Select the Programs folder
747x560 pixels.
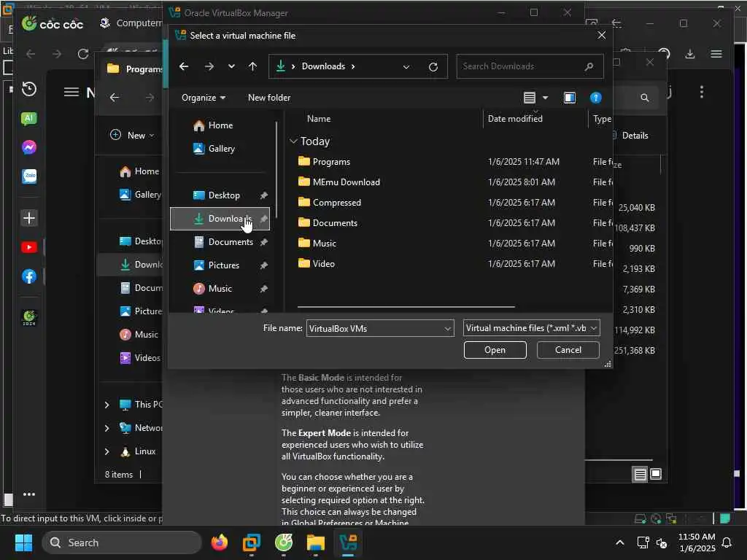point(330,162)
